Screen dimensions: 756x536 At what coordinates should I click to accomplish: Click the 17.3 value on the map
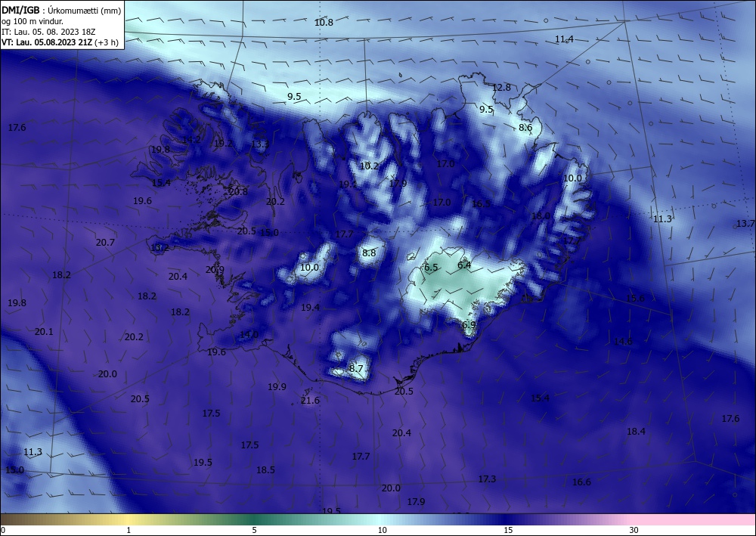click(x=487, y=479)
